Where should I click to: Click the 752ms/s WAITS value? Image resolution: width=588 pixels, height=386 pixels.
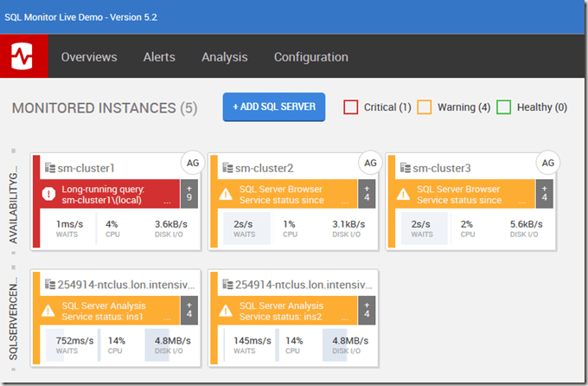[x=74, y=341]
